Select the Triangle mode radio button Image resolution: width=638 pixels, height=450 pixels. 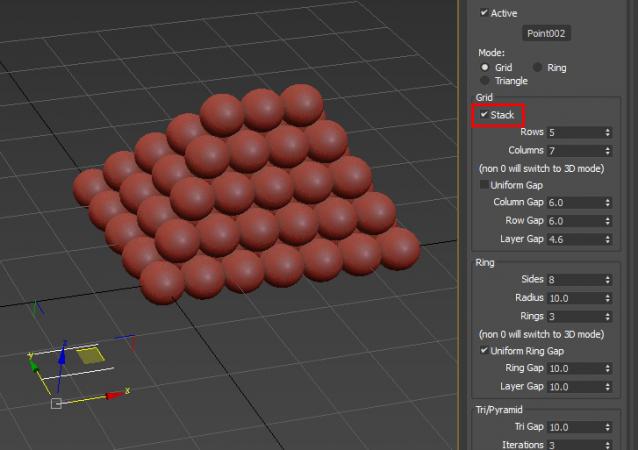tap(485, 80)
